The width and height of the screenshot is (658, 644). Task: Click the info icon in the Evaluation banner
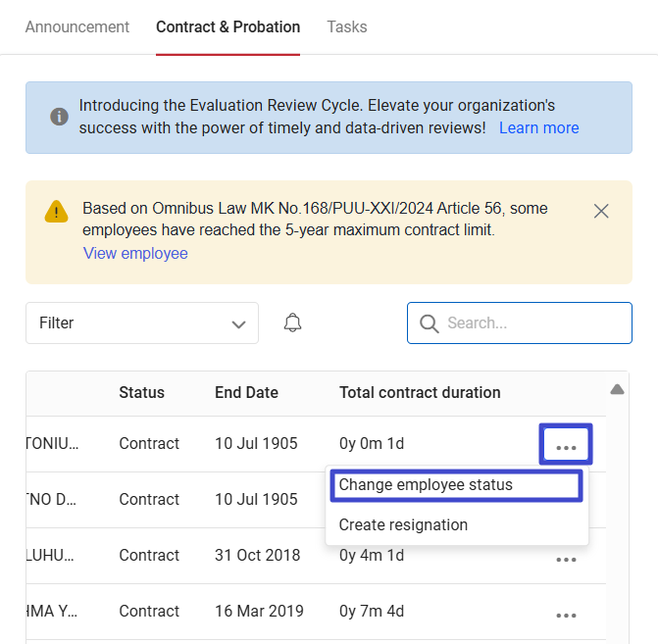click(59, 117)
